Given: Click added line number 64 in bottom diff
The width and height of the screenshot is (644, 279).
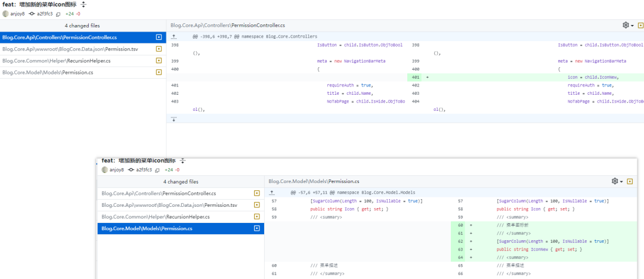Looking at the screenshot, I should 460,258.
